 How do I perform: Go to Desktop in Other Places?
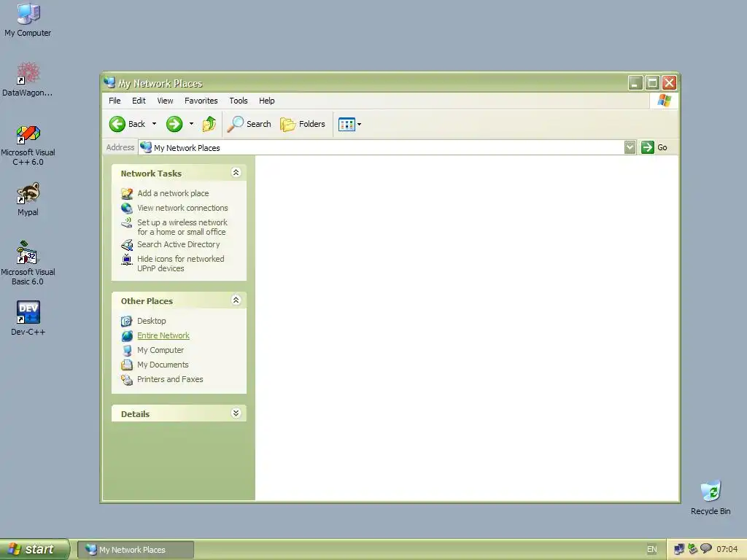(x=152, y=321)
